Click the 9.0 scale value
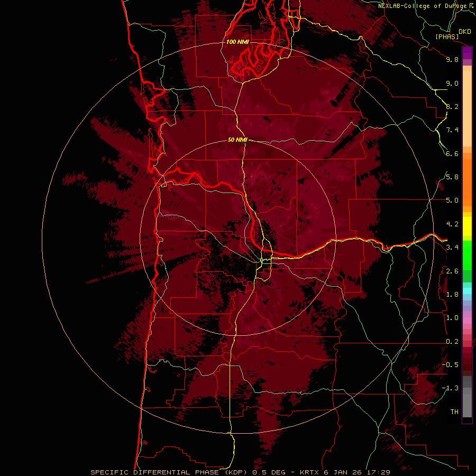This screenshot has height=476, width=476. tap(452, 83)
